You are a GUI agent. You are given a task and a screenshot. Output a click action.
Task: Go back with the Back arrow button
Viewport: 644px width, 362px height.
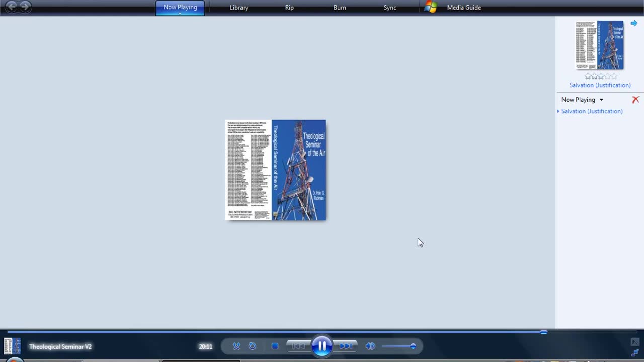click(11, 7)
